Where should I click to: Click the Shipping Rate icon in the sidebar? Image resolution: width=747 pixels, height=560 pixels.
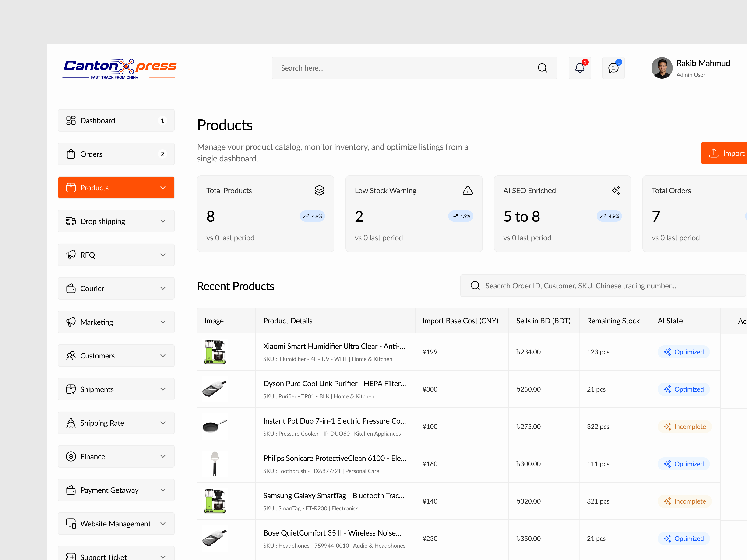(x=71, y=423)
